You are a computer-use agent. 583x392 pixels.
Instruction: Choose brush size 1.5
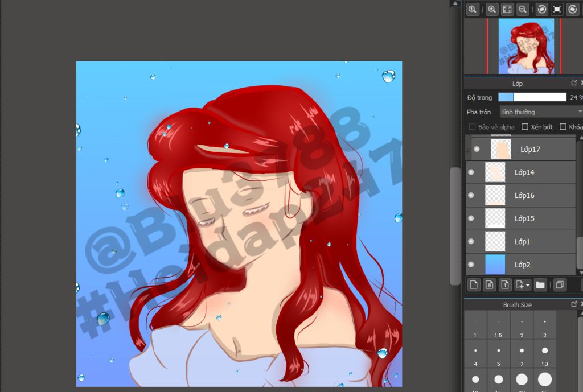pyautogui.click(x=498, y=324)
